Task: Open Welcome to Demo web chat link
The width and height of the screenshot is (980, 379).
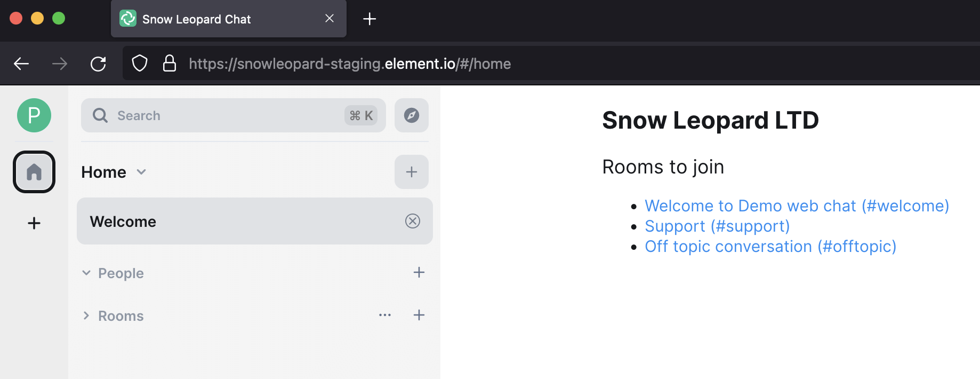Action: coord(797,206)
